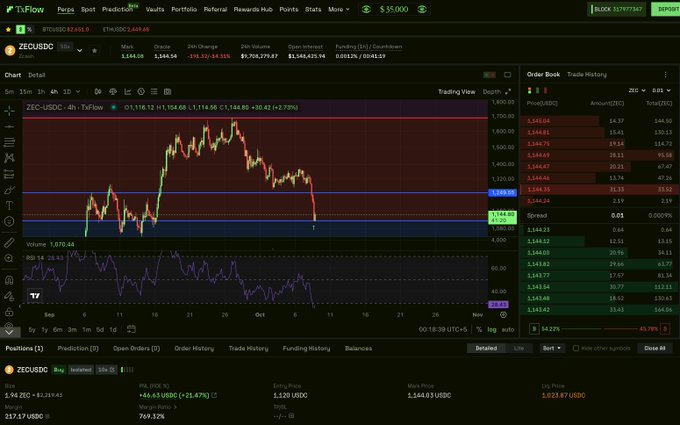Screen dimensions: 680x425
Task: Open 10x leverage adjust in position row
Action: coord(106,369)
